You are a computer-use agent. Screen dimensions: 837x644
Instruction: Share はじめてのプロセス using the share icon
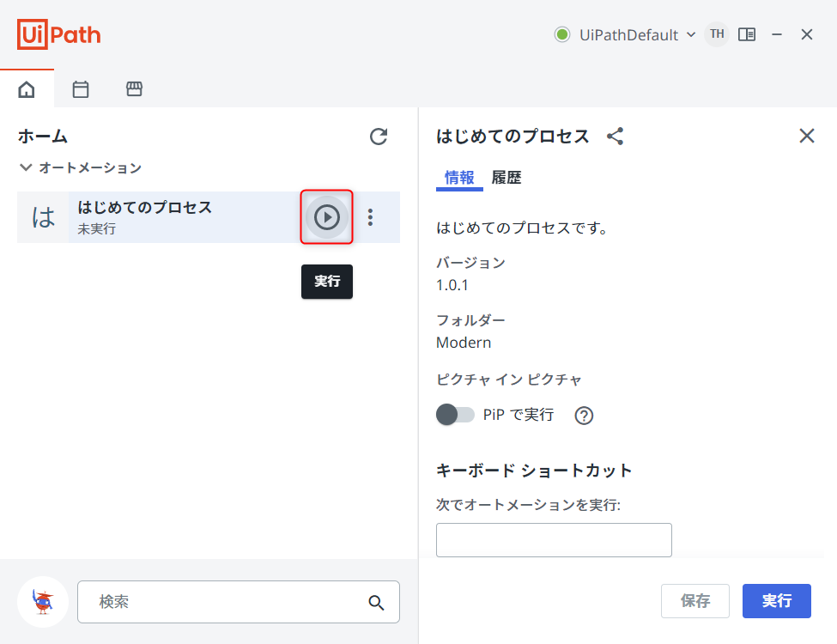615,136
